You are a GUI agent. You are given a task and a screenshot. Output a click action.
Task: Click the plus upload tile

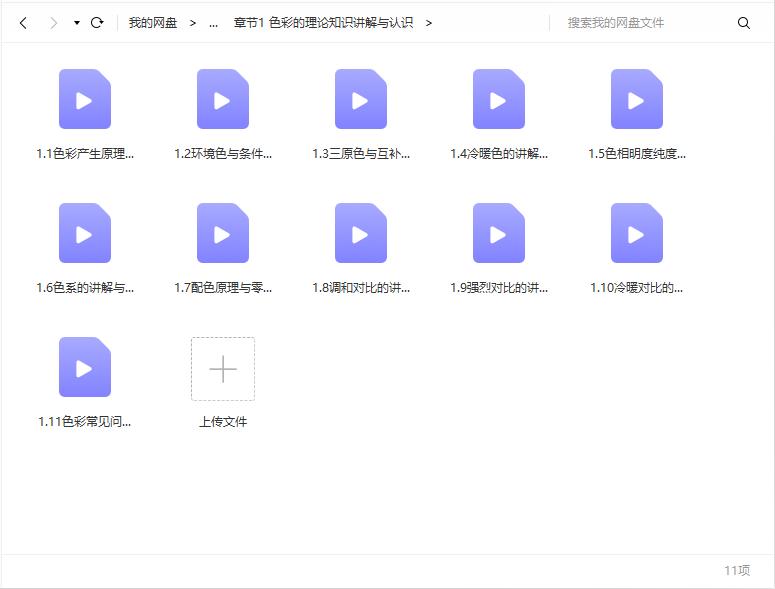click(x=223, y=369)
